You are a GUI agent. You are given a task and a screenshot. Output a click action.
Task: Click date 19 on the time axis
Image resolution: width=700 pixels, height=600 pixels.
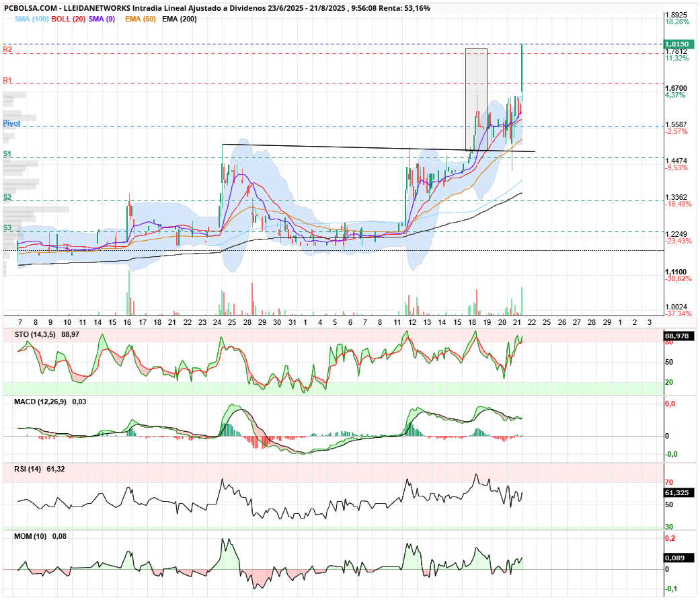click(487, 322)
